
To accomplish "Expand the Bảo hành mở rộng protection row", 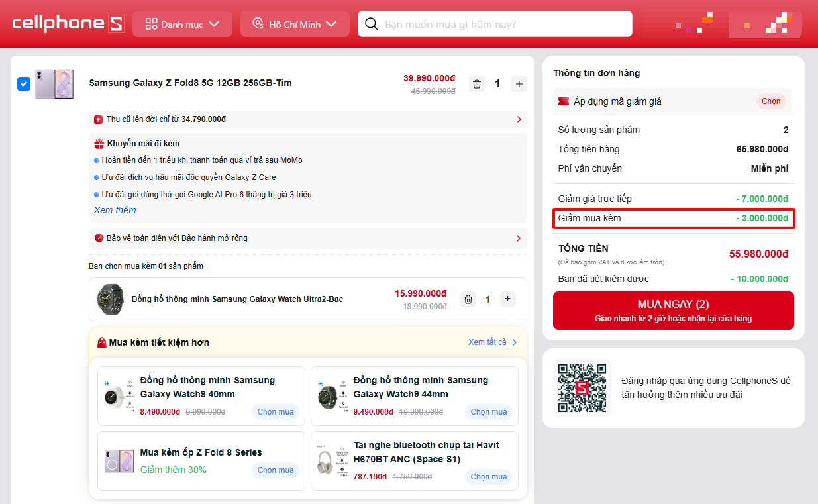I will pos(308,238).
